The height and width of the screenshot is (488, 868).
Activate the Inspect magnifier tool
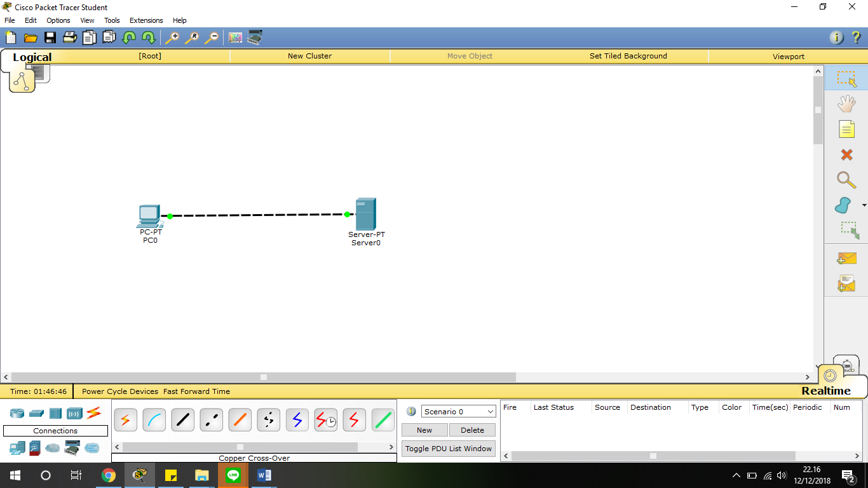coord(847,180)
